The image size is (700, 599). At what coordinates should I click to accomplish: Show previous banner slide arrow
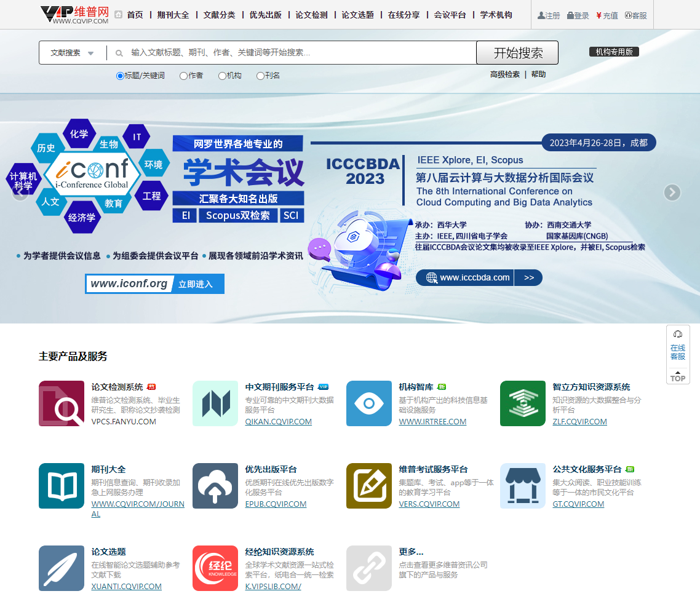(x=20, y=192)
